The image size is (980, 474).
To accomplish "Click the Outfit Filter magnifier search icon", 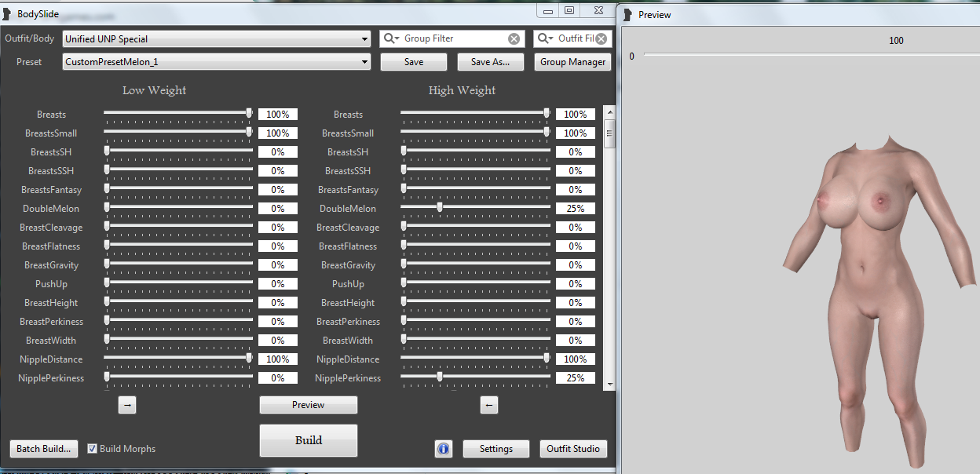I will (x=545, y=38).
